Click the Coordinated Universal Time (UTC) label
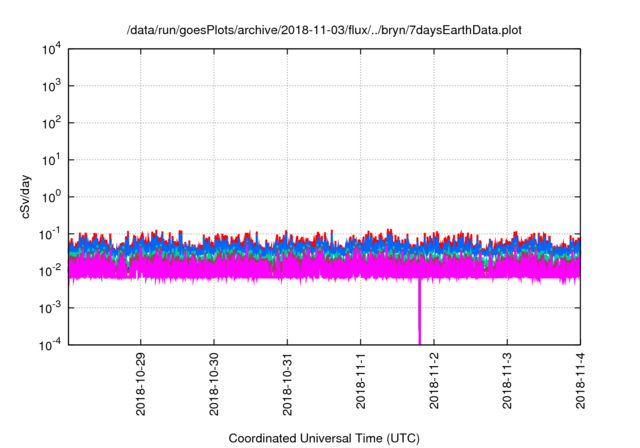 324,438
